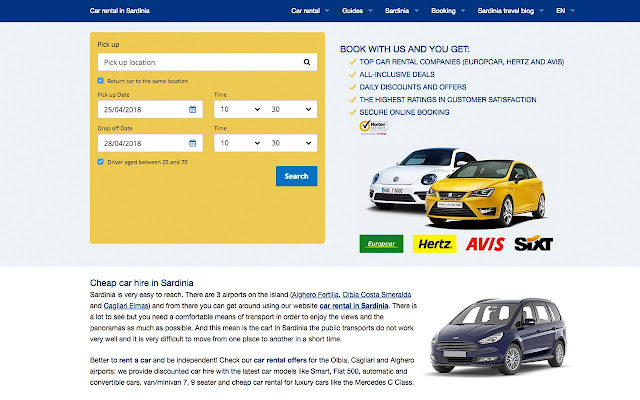
Task: Open the Alghero Fertilia link
Action: pyautogui.click(x=315, y=295)
